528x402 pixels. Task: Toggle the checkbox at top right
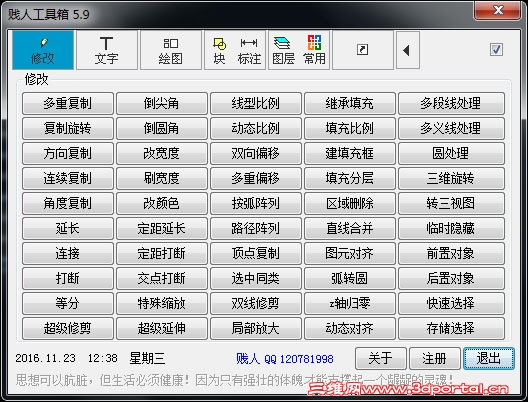(x=496, y=50)
